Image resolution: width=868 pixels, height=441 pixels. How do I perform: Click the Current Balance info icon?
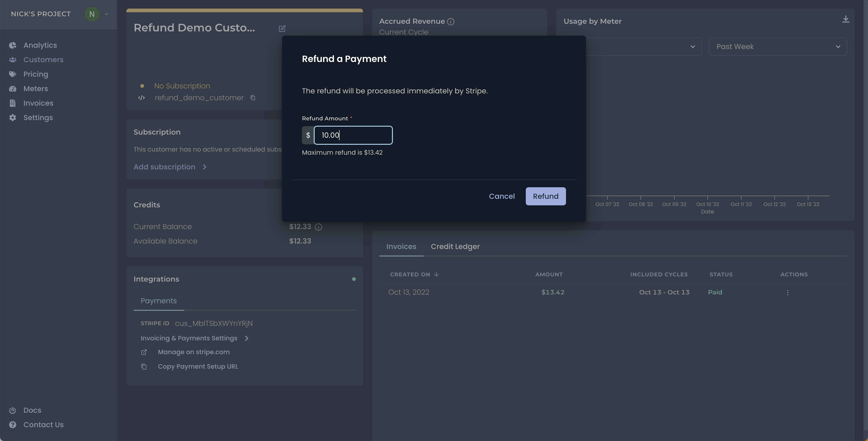(318, 227)
